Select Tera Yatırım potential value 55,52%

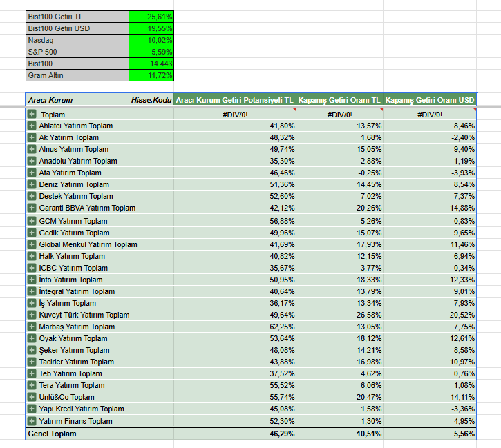[235, 385]
